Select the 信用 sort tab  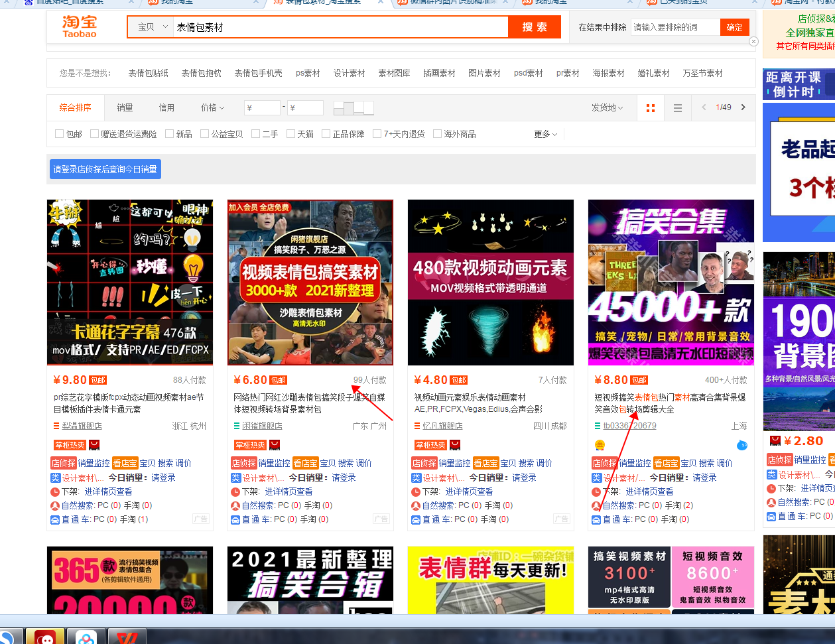tap(166, 107)
